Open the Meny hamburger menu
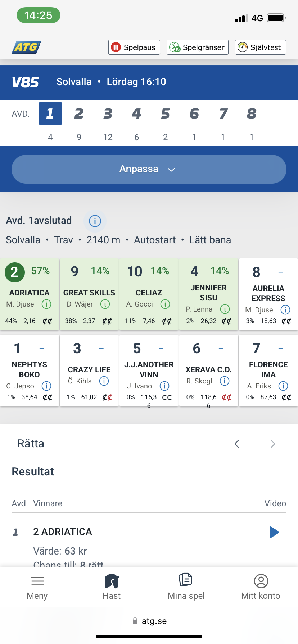Viewport: 298px width, 644px height. tap(37, 587)
